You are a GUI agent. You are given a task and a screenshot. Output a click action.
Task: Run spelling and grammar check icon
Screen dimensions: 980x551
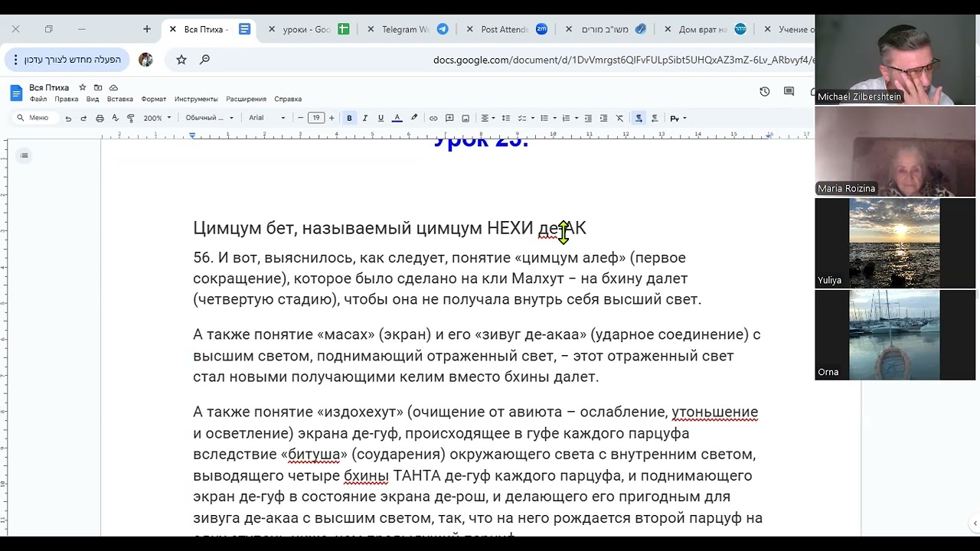click(x=115, y=118)
